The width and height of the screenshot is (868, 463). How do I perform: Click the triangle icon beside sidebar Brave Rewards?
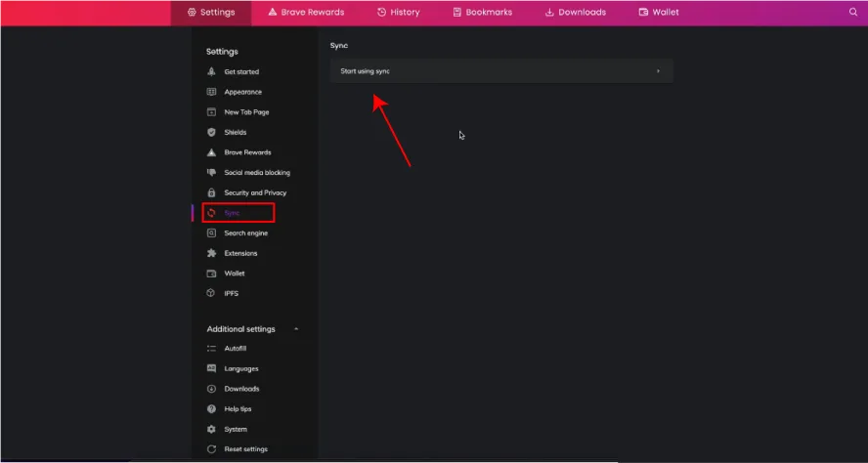coord(211,152)
